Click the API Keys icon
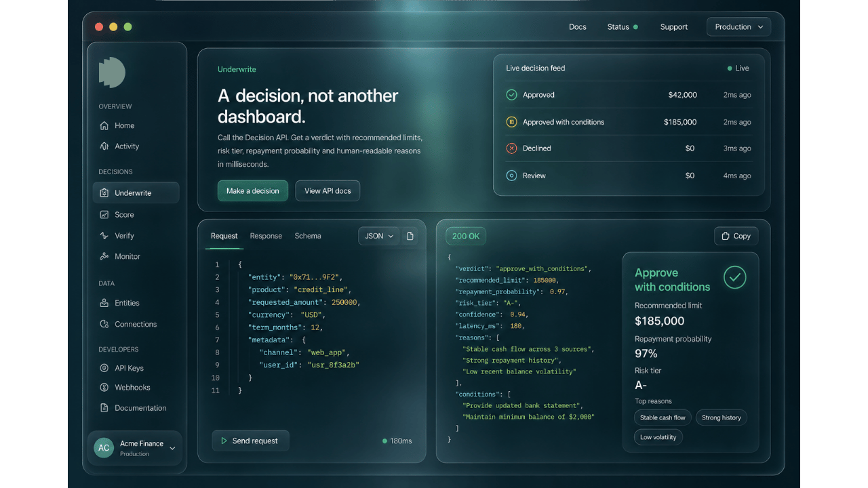The height and width of the screenshot is (488, 868). point(104,368)
